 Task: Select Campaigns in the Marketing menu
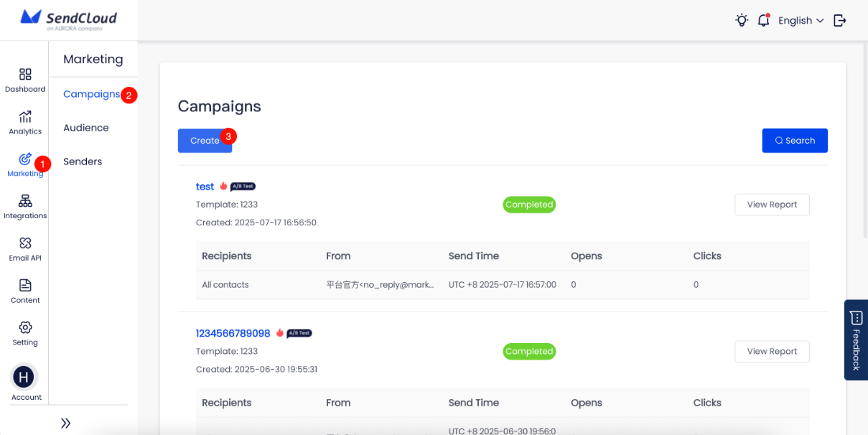(x=92, y=94)
